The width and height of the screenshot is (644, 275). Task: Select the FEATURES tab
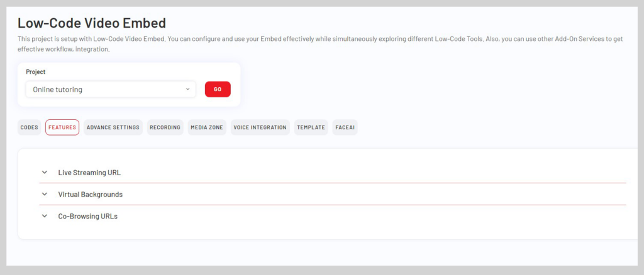pos(62,127)
